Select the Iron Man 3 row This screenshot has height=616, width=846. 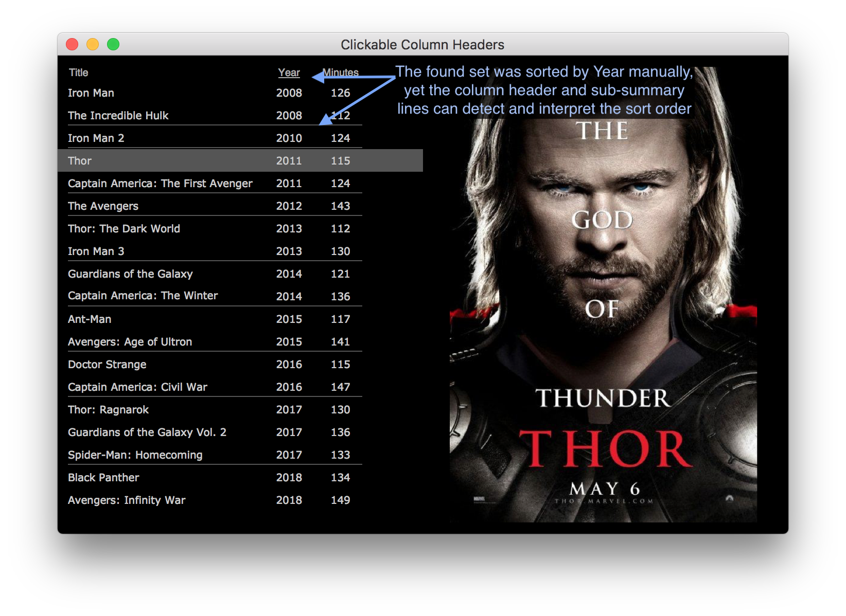(96, 251)
